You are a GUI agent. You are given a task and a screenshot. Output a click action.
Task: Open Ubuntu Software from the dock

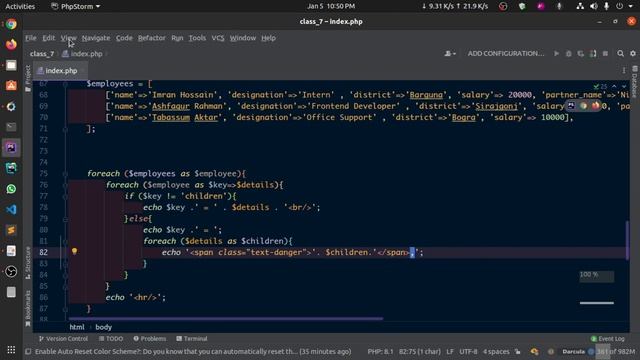pos(11,86)
